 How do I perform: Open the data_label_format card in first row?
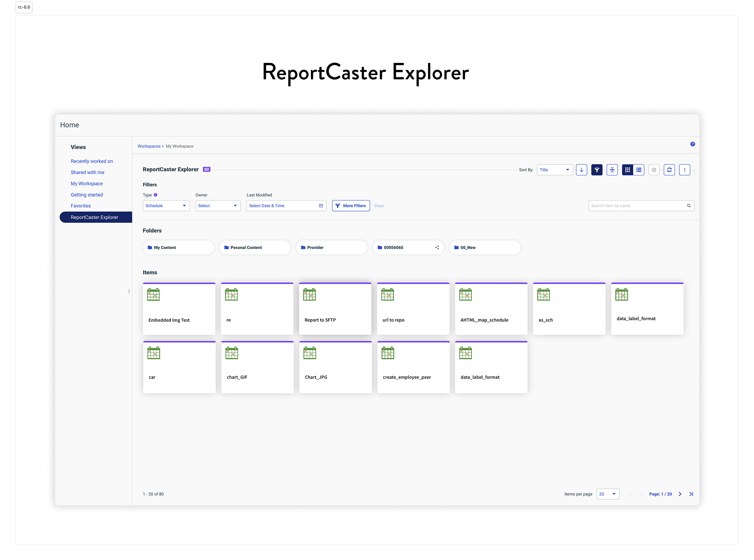tap(647, 309)
